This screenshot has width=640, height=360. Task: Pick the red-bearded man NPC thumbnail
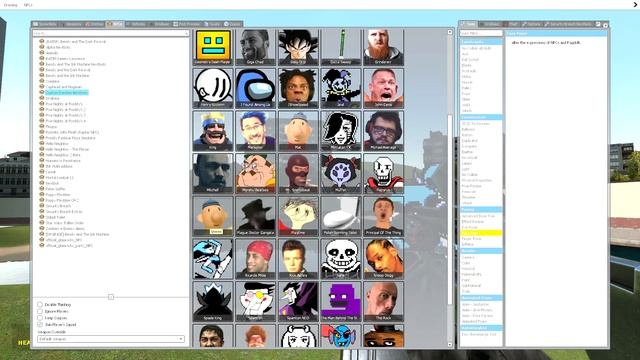pyautogui.click(x=383, y=47)
